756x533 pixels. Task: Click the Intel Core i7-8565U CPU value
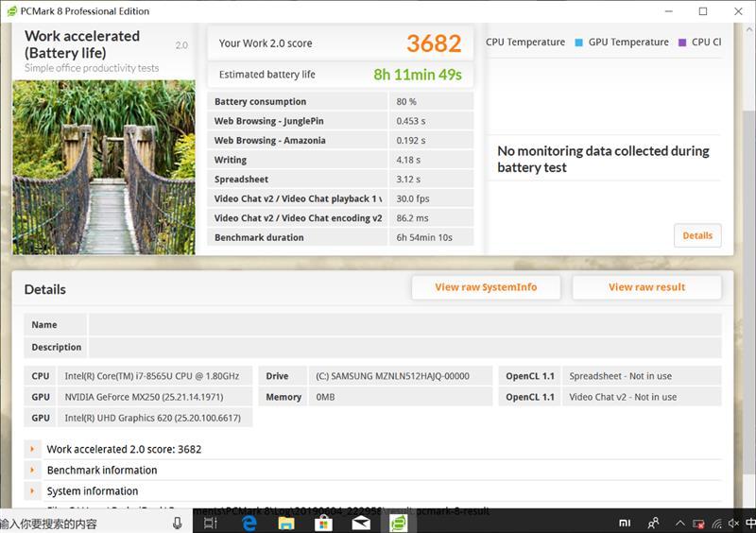coord(152,376)
